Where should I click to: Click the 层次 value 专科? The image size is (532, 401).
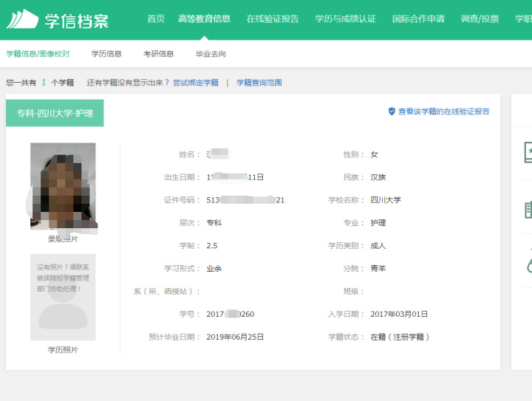[214, 223]
